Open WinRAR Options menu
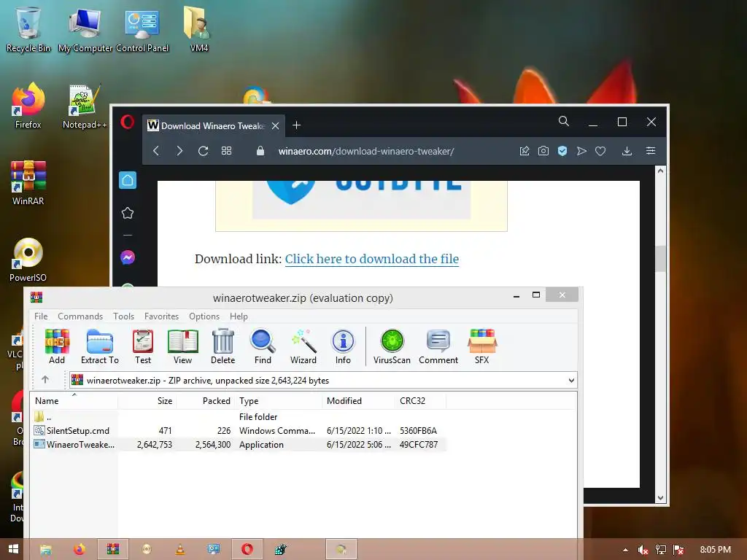Image resolution: width=747 pixels, height=560 pixels. pyautogui.click(x=204, y=316)
